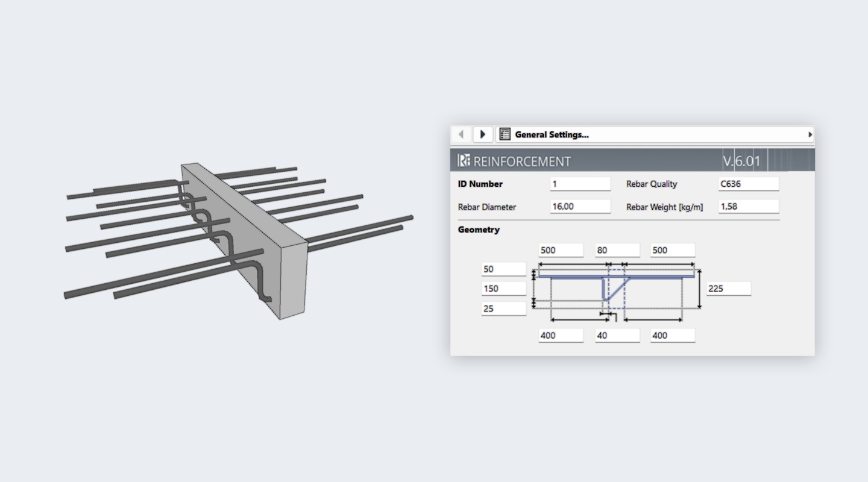Click the 50 geometry field
Image resolution: width=868 pixels, height=482 pixels.
point(504,269)
